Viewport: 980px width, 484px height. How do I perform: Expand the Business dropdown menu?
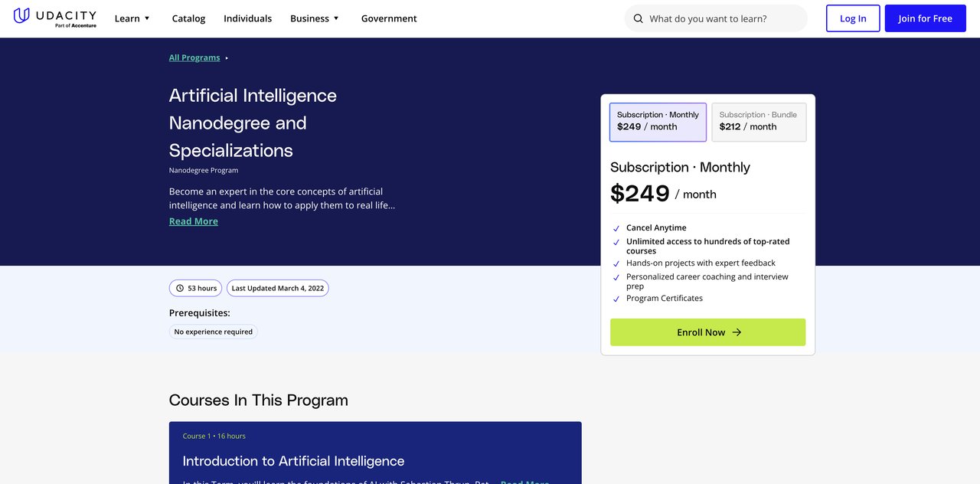point(314,18)
